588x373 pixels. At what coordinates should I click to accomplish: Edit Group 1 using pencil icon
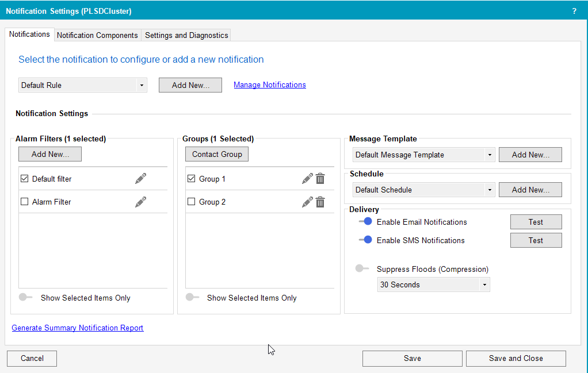click(307, 179)
